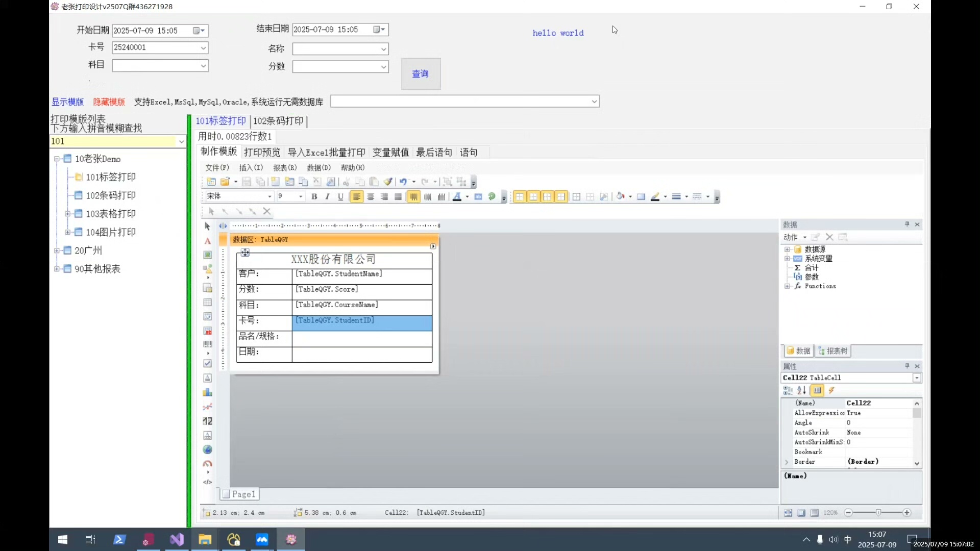Expand the 数据源 tree node

click(787, 249)
